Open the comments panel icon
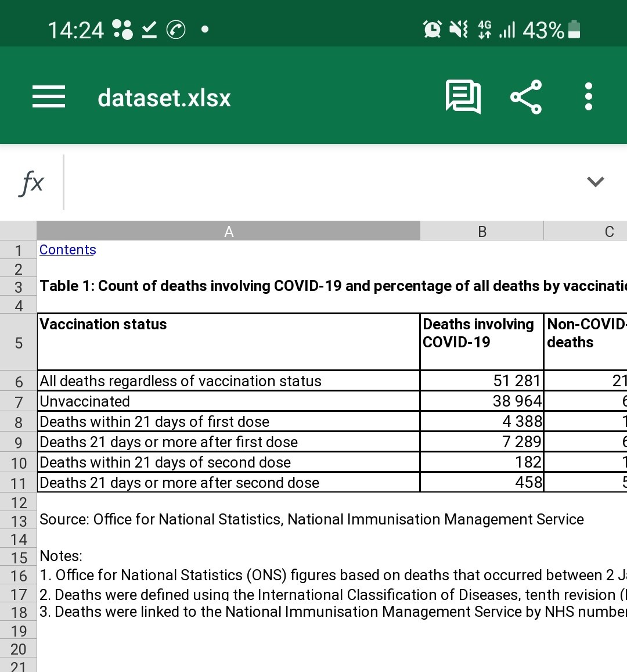Viewport: 627px width, 672px height. [x=463, y=96]
